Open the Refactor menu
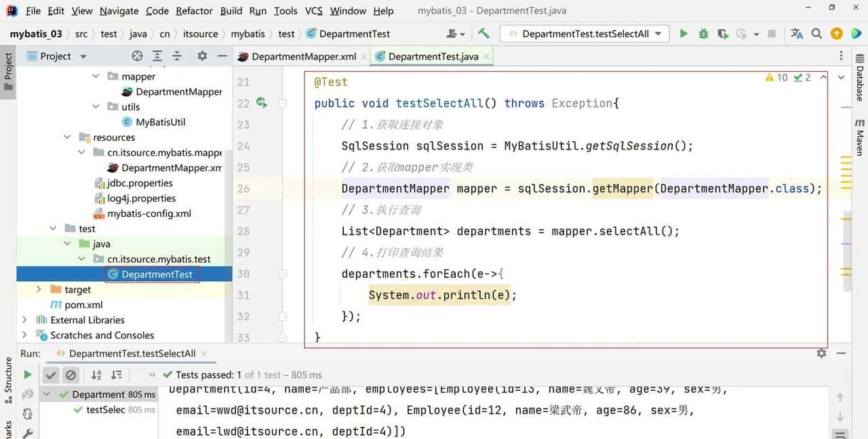The height and width of the screenshot is (439, 868). (x=194, y=11)
